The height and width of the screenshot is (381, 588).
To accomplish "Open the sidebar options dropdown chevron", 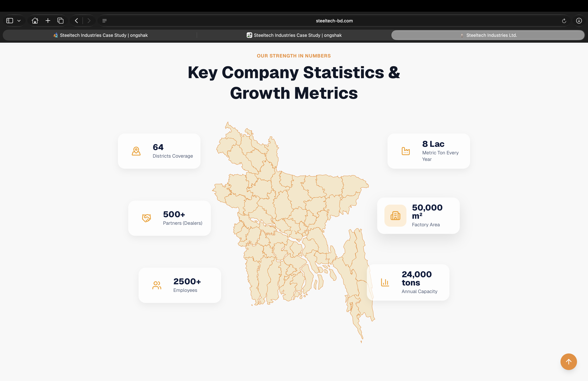I will (x=19, y=21).
